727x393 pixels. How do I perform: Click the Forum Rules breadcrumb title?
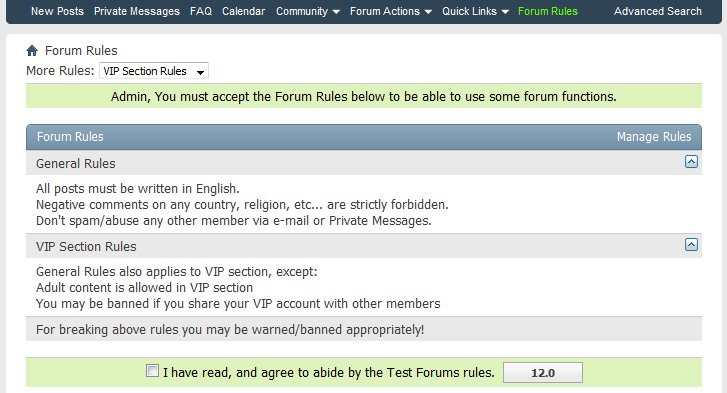tap(81, 51)
